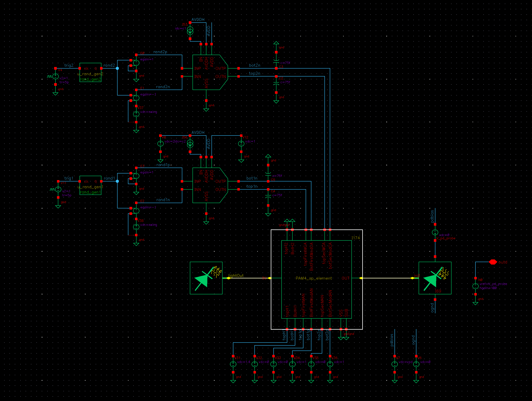Select the V33 voltage source symbol

(273, 364)
